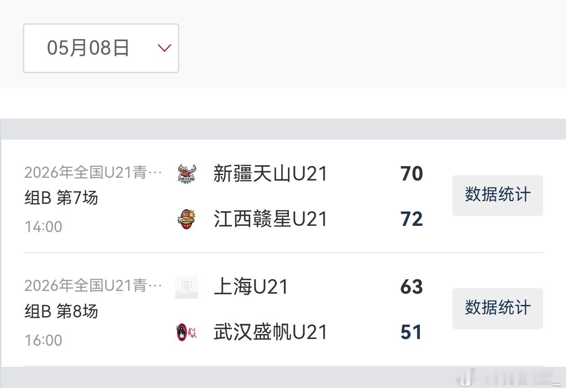Click the Xinjiang Tianshan team logo
The height and width of the screenshot is (392, 566).
(186, 173)
